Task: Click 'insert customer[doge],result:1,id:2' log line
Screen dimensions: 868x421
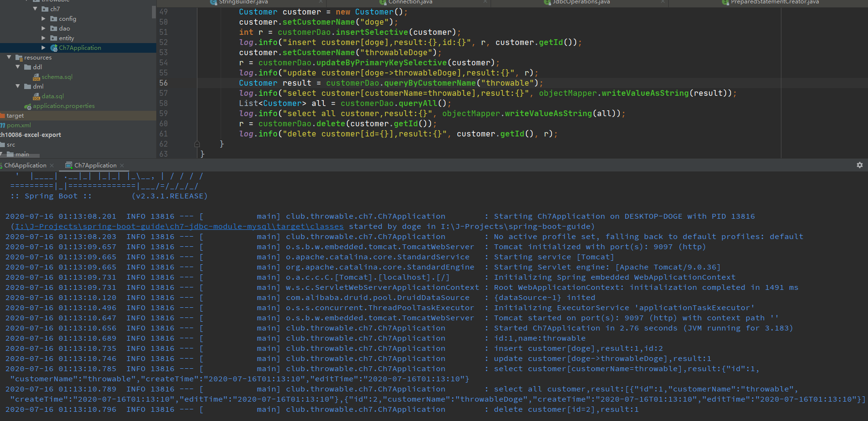Action: (x=578, y=348)
